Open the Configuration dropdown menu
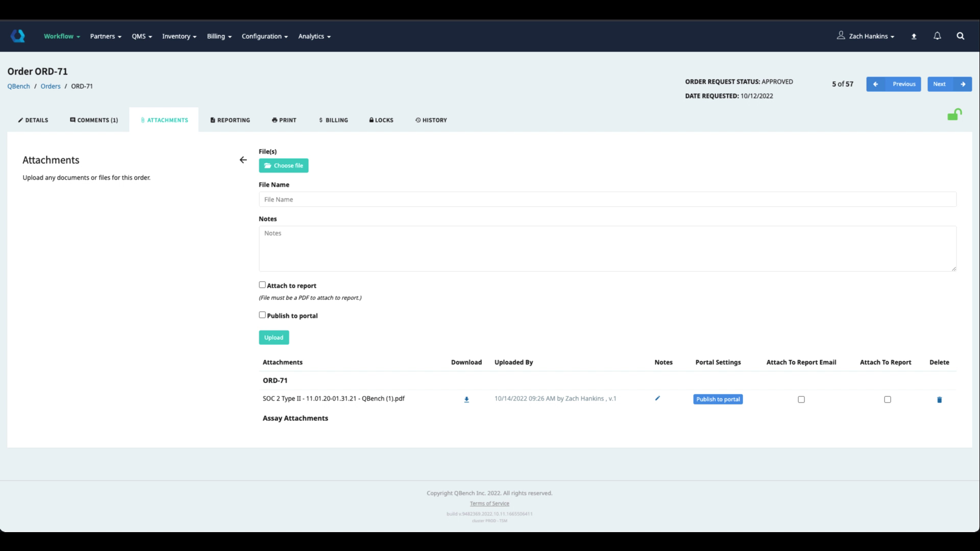 tap(264, 36)
